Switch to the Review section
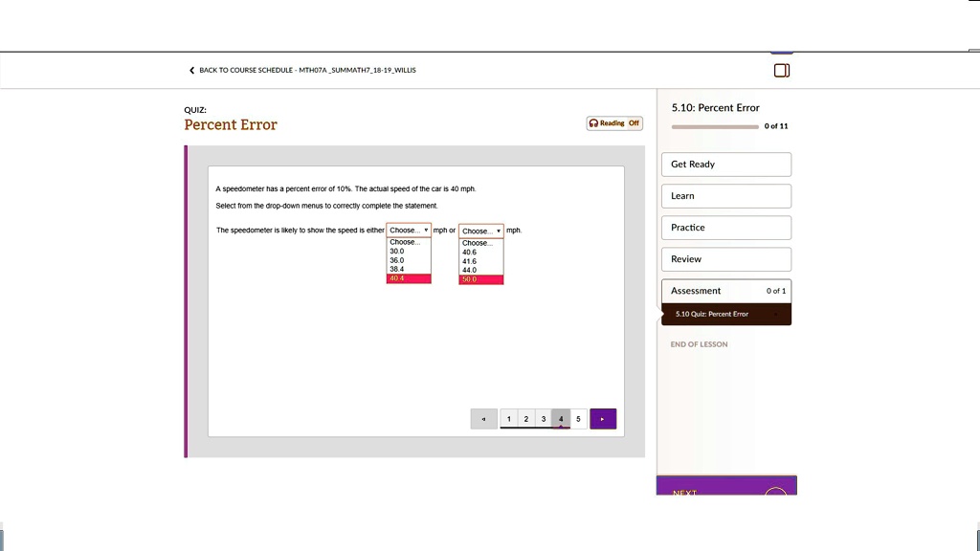Viewport: 980px width, 551px height. pos(726,259)
